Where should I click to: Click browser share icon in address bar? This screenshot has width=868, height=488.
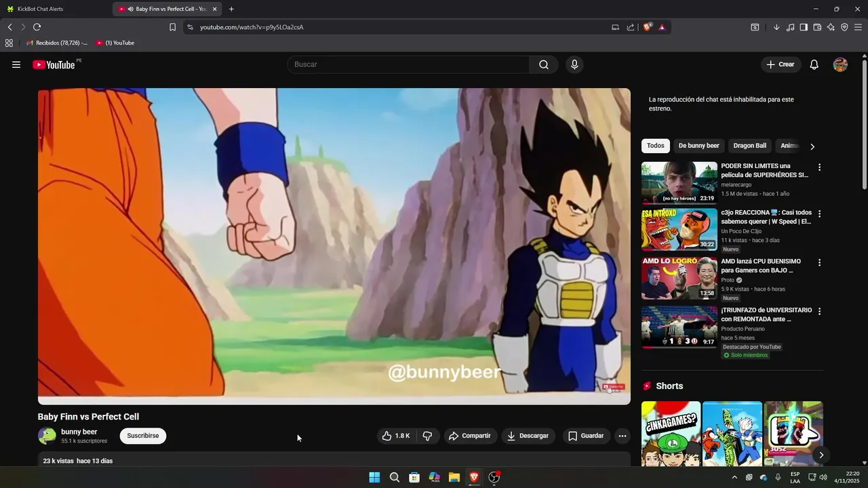pyautogui.click(x=631, y=27)
